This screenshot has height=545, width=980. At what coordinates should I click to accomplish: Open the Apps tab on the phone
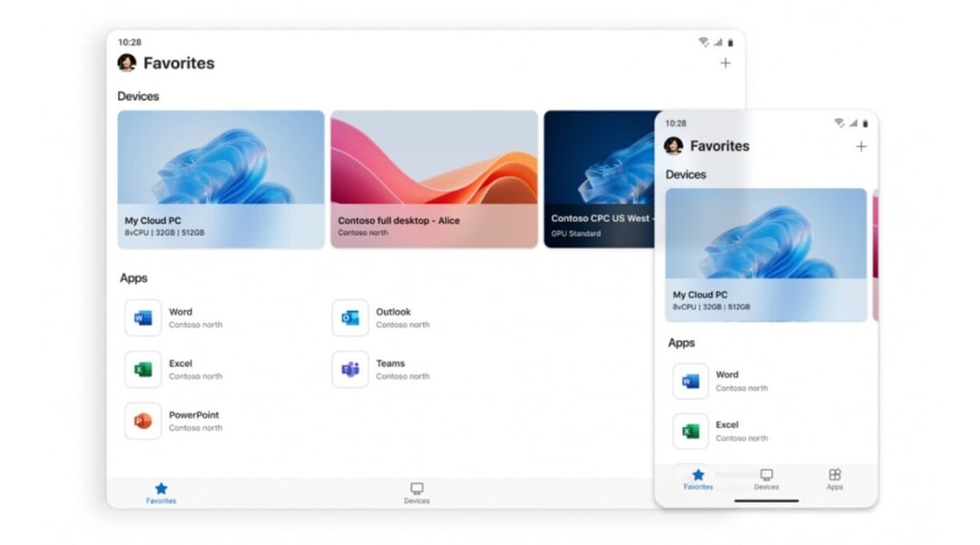click(x=835, y=479)
